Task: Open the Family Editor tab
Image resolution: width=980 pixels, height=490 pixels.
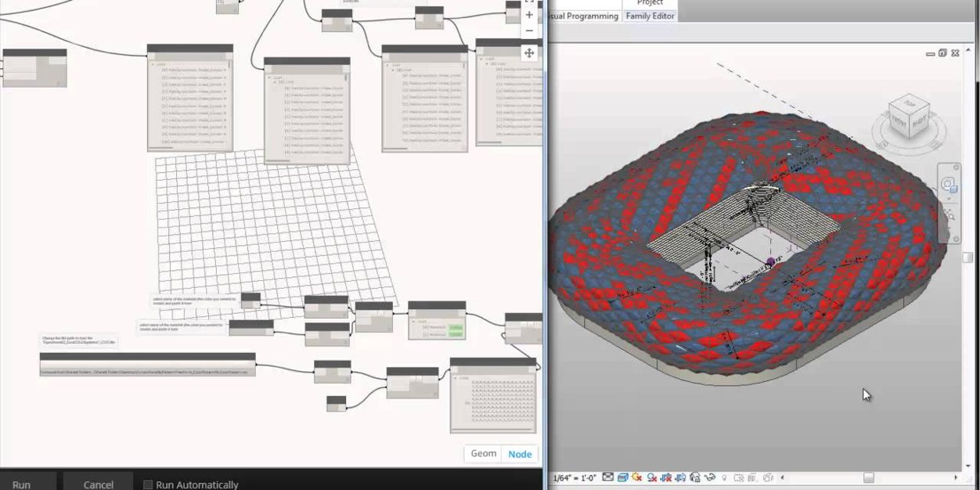Action: 650,16
